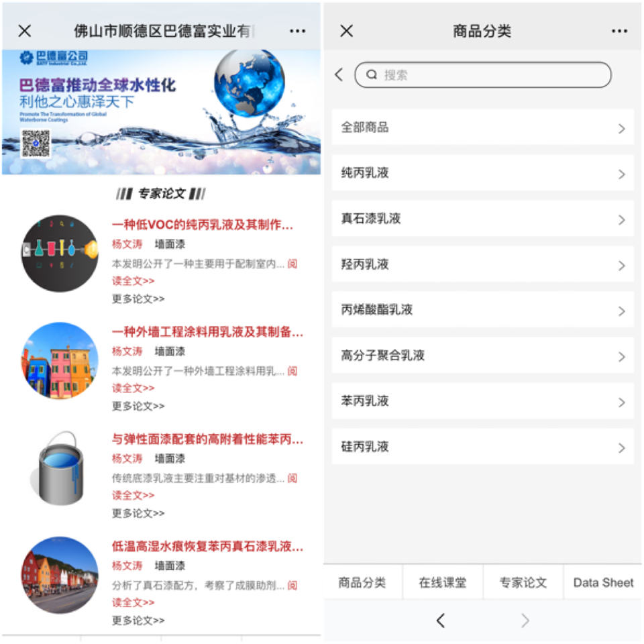Click 读全文>> under the 低VOC article
Viewport: 644px width, 644px height.
tap(133, 281)
